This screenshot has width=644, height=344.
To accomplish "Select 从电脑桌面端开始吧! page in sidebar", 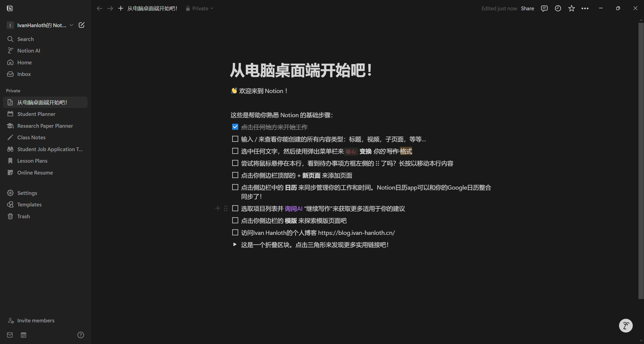I will pyautogui.click(x=45, y=102).
